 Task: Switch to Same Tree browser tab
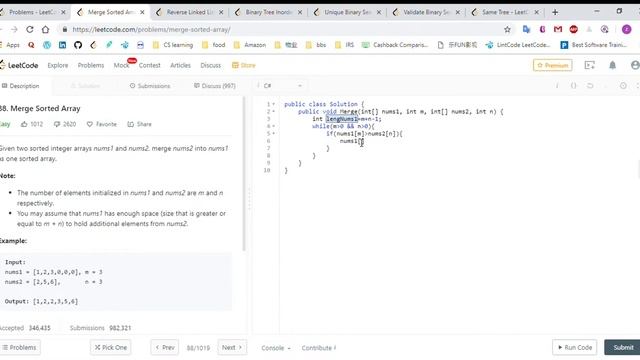[505, 12]
